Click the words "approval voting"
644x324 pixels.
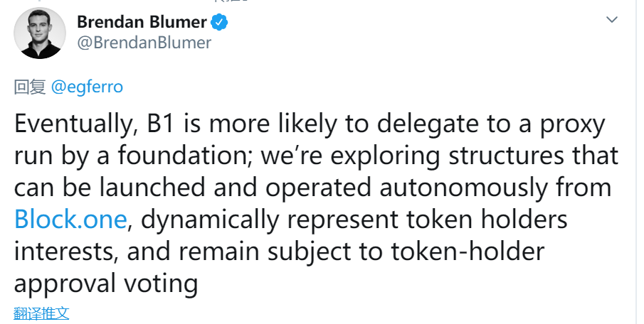(x=106, y=284)
